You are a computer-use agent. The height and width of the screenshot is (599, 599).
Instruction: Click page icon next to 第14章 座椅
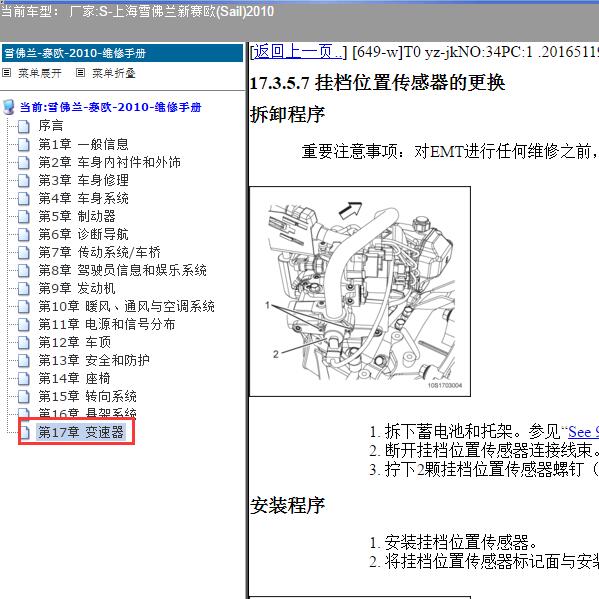[x=24, y=378]
